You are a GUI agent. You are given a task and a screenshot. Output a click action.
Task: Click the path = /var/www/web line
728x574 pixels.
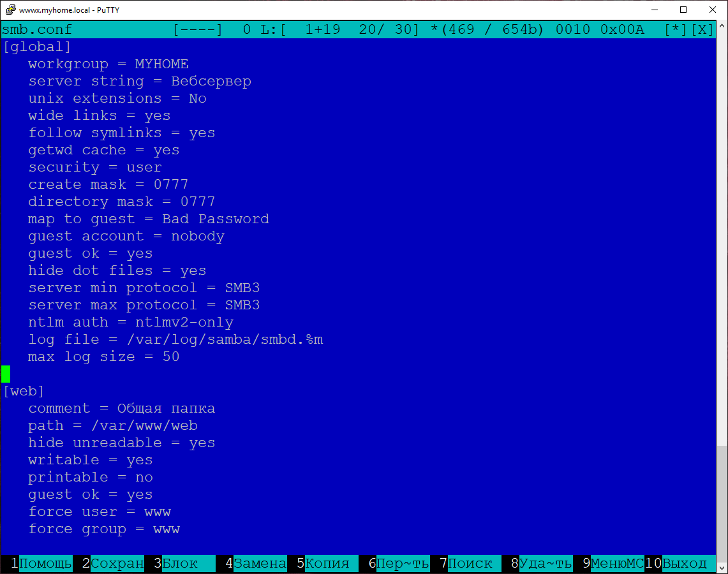(x=113, y=425)
